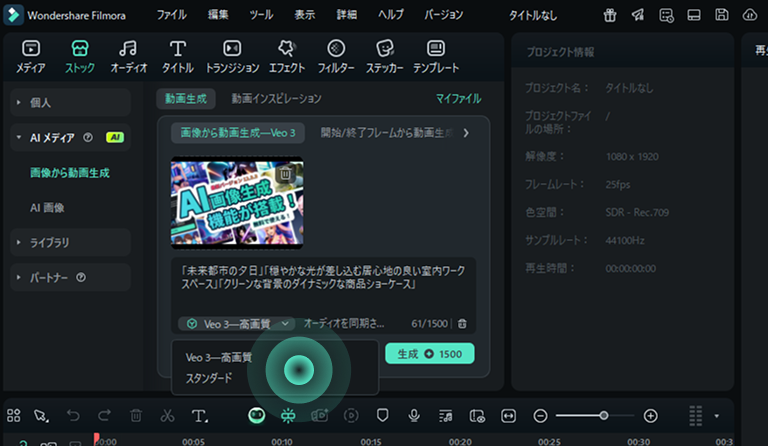Image resolution: width=768 pixels, height=446 pixels.
Task: Click the marker shield icon
Action: (x=383, y=415)
